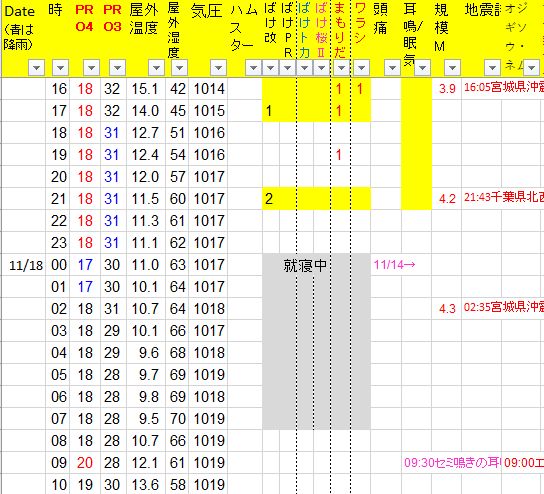
Task: Open the green ばけトカ column filter dropdown
Action: [x=304, y=68]
